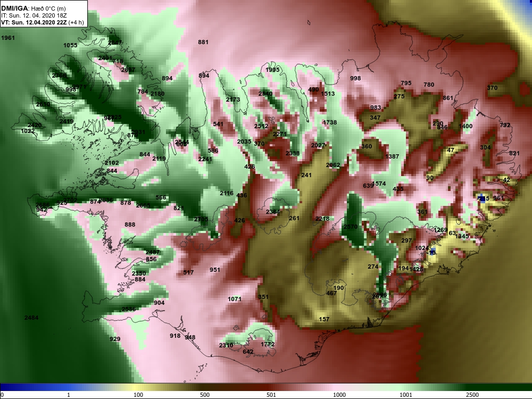Screen dimensions: 532x399
Task: Select the map value '861'
Action: tap(448, 98)
